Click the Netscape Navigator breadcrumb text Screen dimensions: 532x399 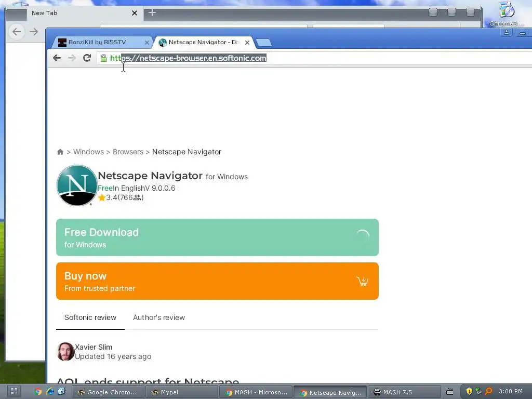tap(187, 152)
